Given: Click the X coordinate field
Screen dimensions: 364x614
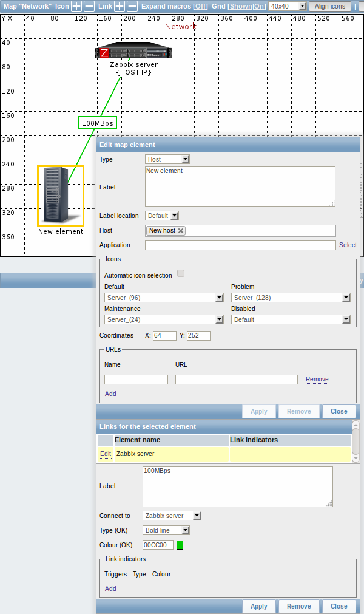Looking at the screenshot, I should point(164,336).
